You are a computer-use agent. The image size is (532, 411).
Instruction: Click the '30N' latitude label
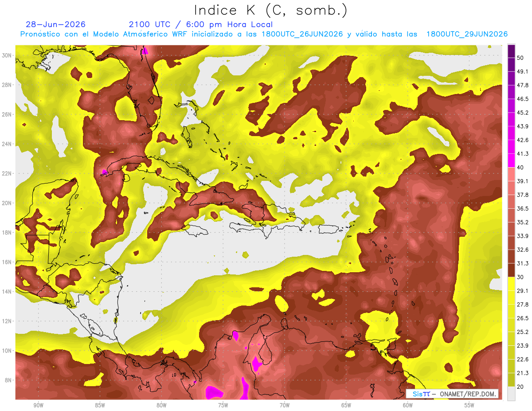tap(7, 55)
